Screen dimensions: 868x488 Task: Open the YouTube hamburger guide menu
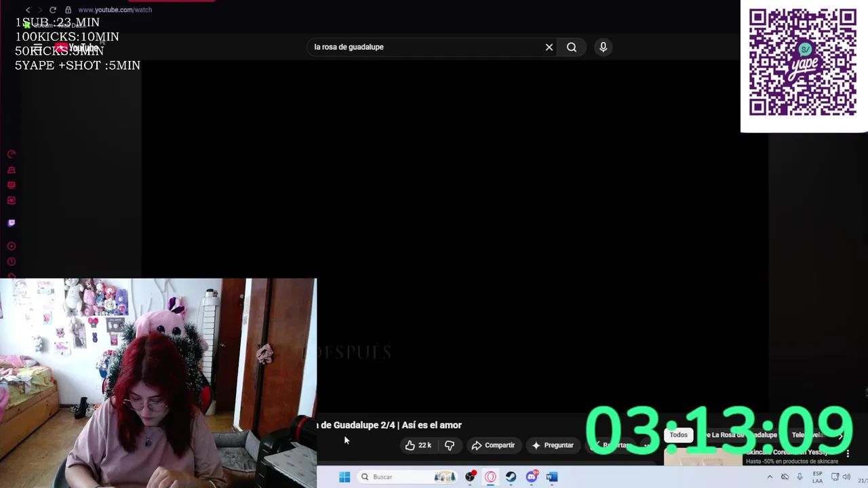[38, 47]
